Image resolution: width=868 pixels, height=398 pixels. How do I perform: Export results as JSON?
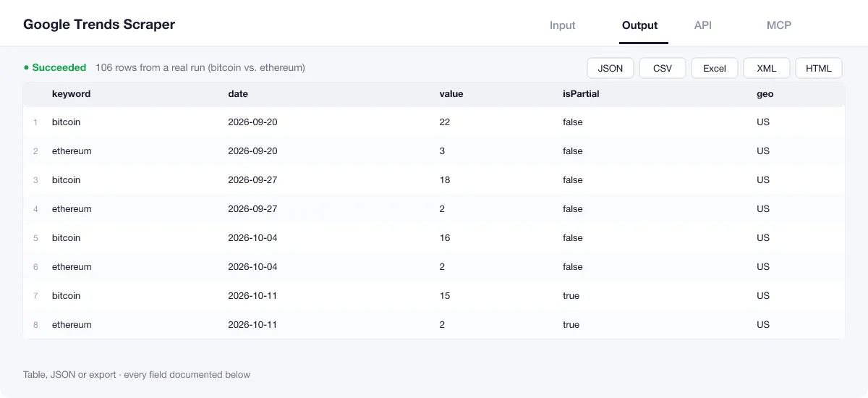click(x=610, y=68)
